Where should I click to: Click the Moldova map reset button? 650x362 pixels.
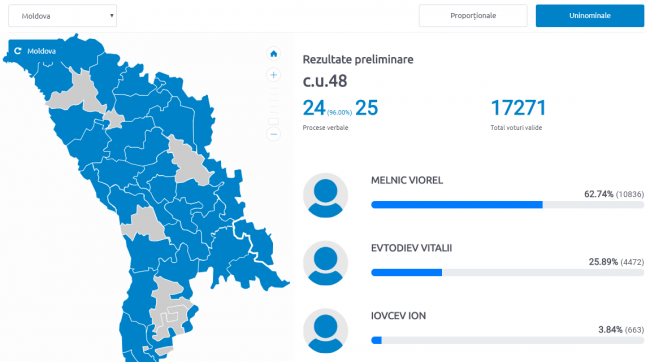(x=35, y=51)
